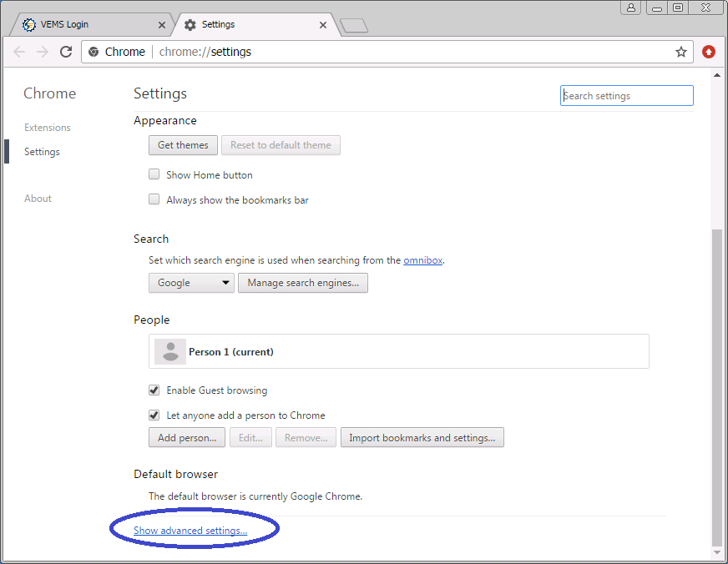Click the back navigation arrow
This screenshot has width=728, height=564.
[x=20, y=52]
